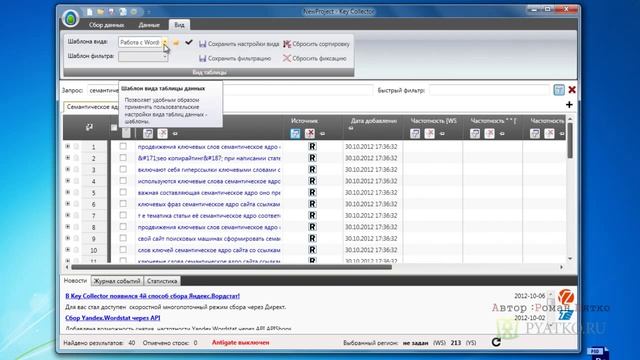Expand row 10 with its plus icon
The height and width of the screenshot is (360, 640).
click(68, 249)
